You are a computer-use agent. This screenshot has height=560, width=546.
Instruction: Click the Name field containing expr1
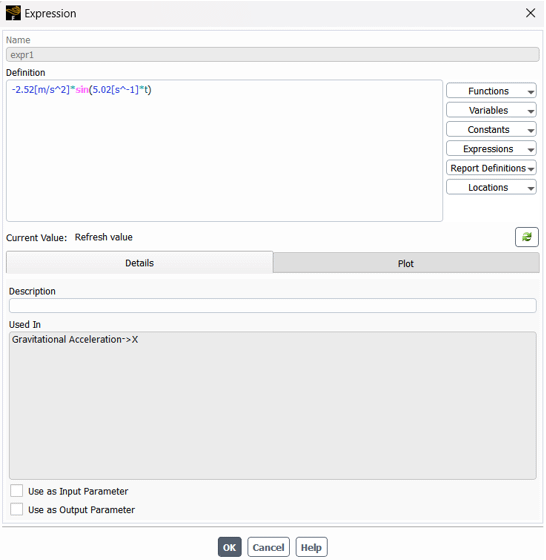pyautogui.click(x=272, y=55)
